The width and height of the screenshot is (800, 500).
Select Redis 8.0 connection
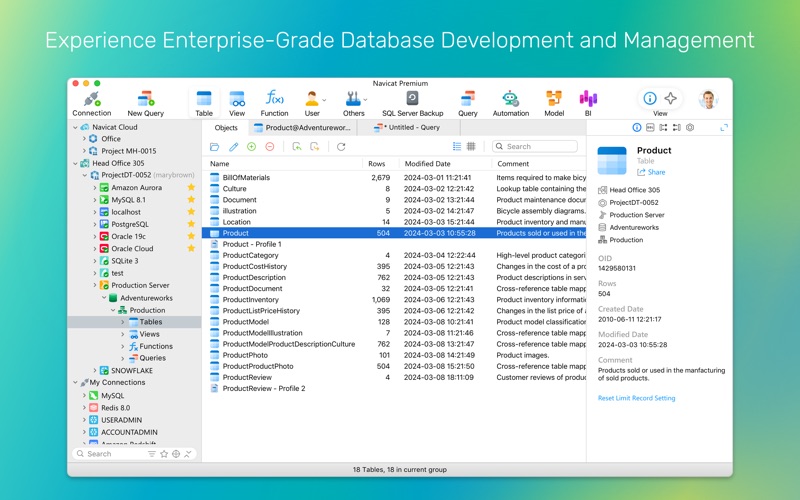click(115, 408)
